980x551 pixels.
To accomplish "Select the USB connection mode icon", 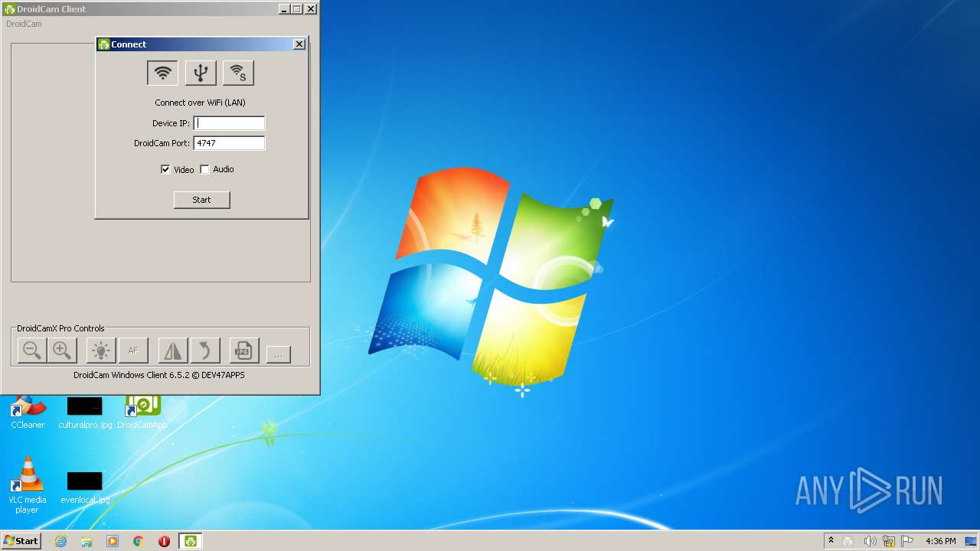I will (x=201, y=73).
